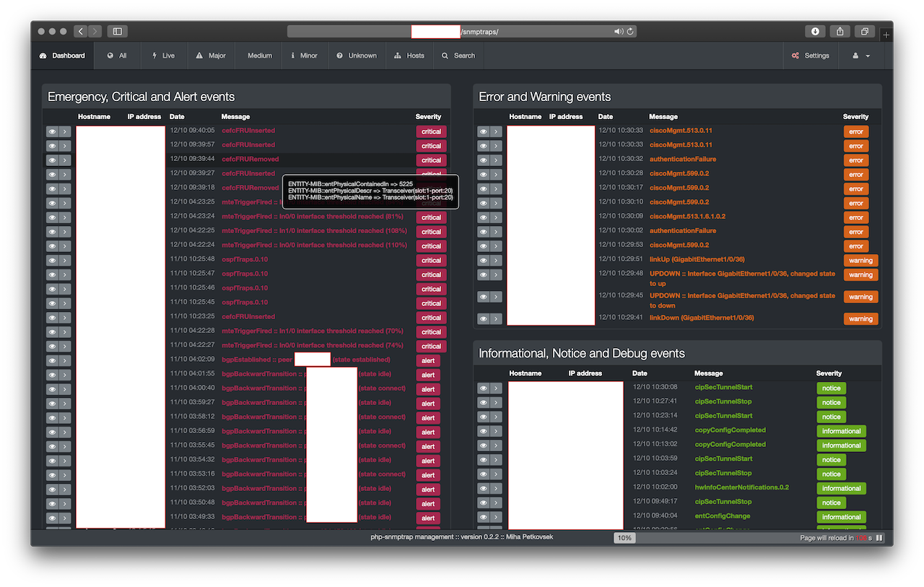The height and width of the screenshot is (587, 924).
Task: Open the user account dropdown
Action: point(860,56)
